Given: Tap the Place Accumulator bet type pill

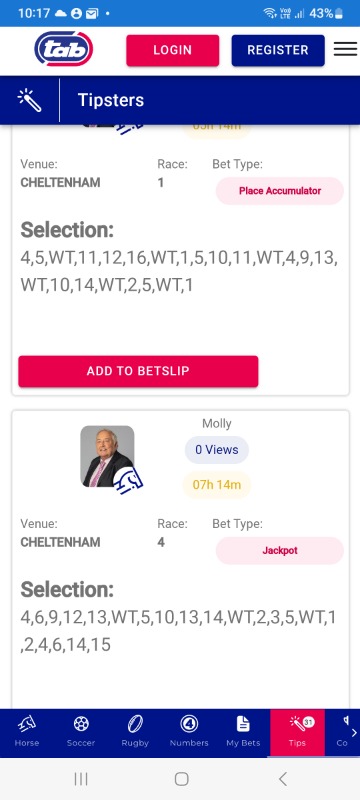Looking at the screenshot, I should (280, 191).
